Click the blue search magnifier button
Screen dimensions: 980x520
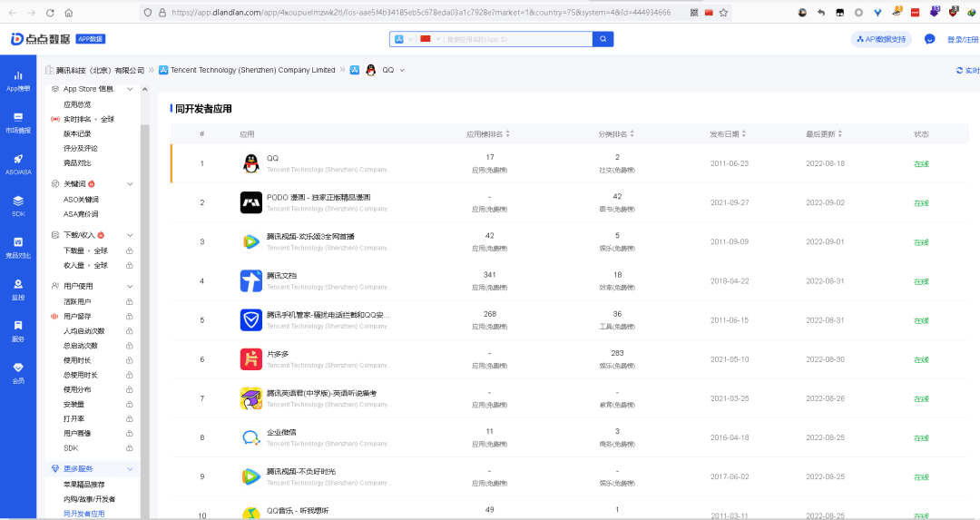(x=603, y=39)
